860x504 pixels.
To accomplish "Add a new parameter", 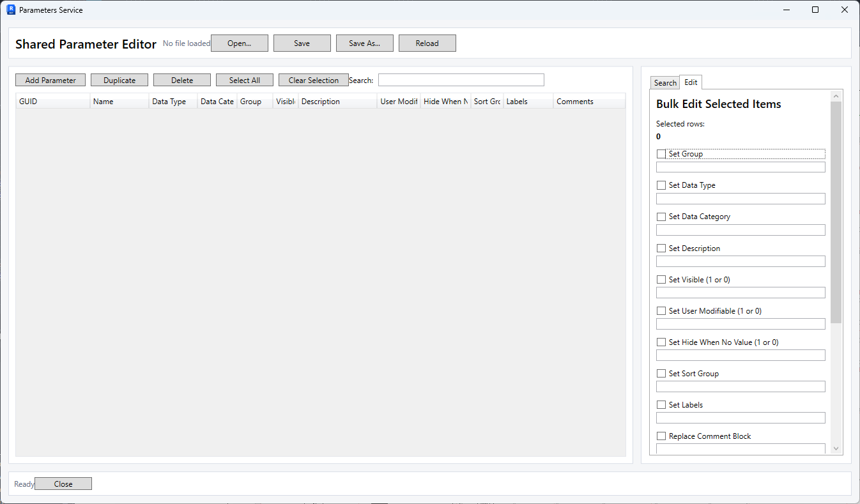I will click(50, 80).
